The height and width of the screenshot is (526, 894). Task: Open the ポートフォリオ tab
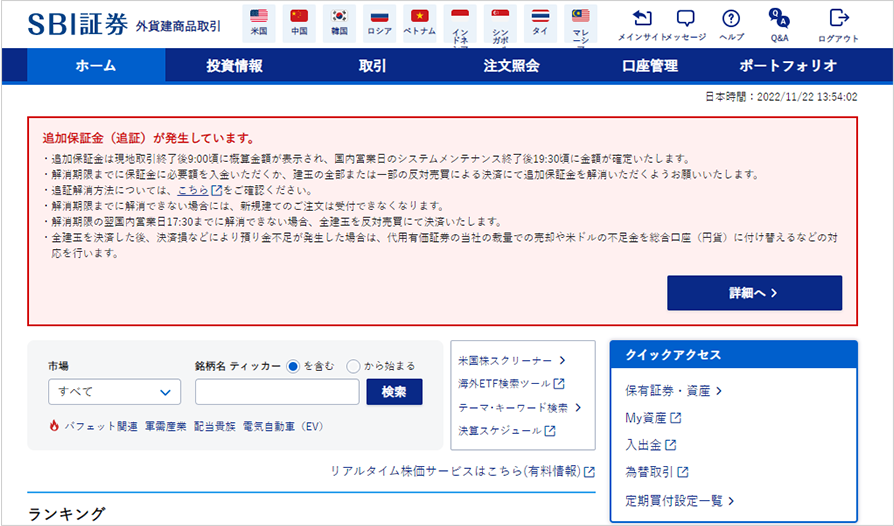(x=788, y=66)
